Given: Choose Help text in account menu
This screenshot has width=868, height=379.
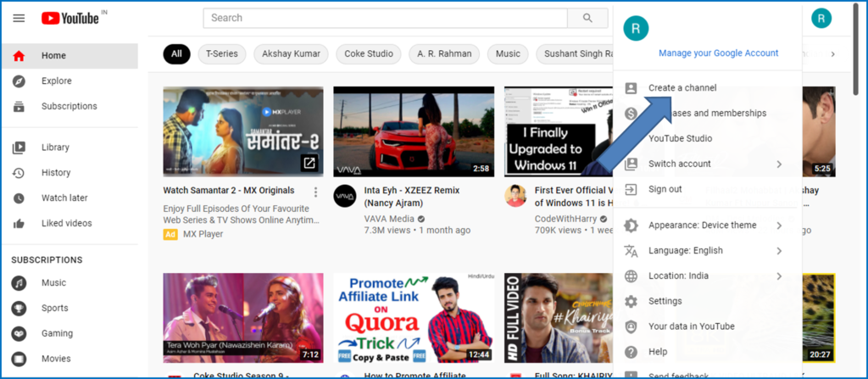Looking at the screenshot, I should [x=658, y=352].
